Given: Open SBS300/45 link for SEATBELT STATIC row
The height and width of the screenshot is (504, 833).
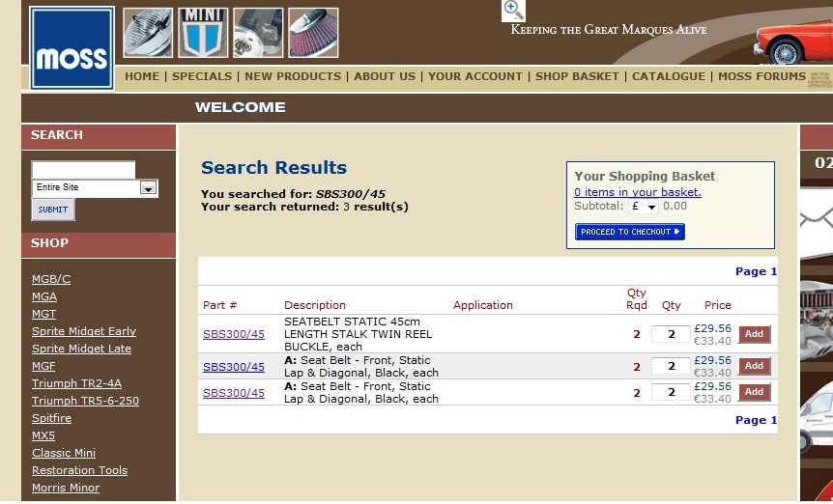Looking at the screenshot, I should [x=234, y=334].
